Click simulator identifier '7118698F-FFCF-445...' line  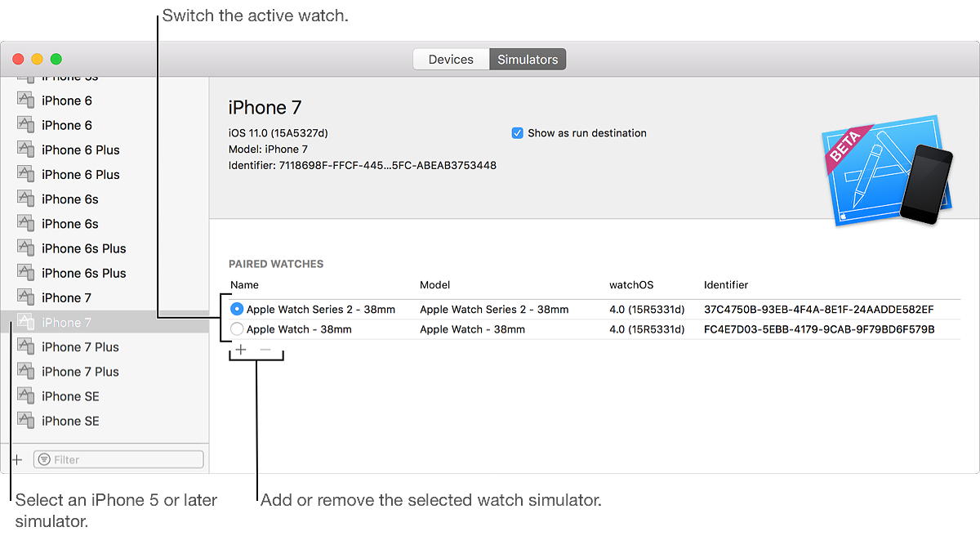pos(362,165)
